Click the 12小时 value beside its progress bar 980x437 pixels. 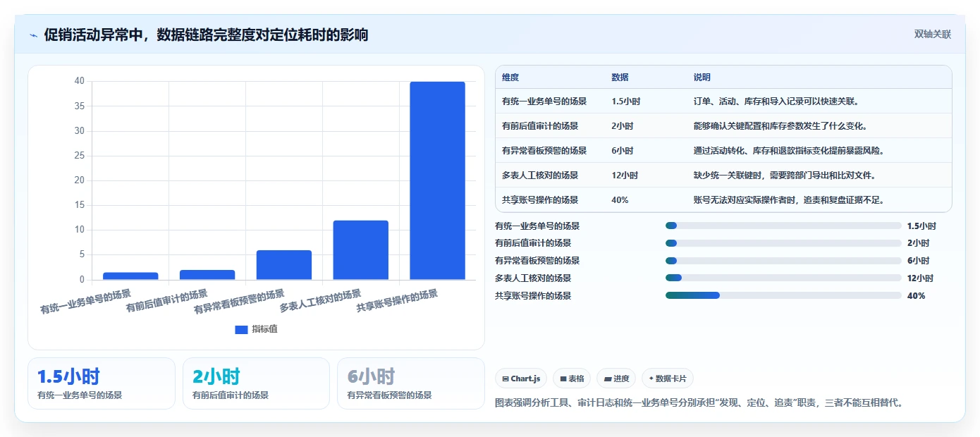920,278
